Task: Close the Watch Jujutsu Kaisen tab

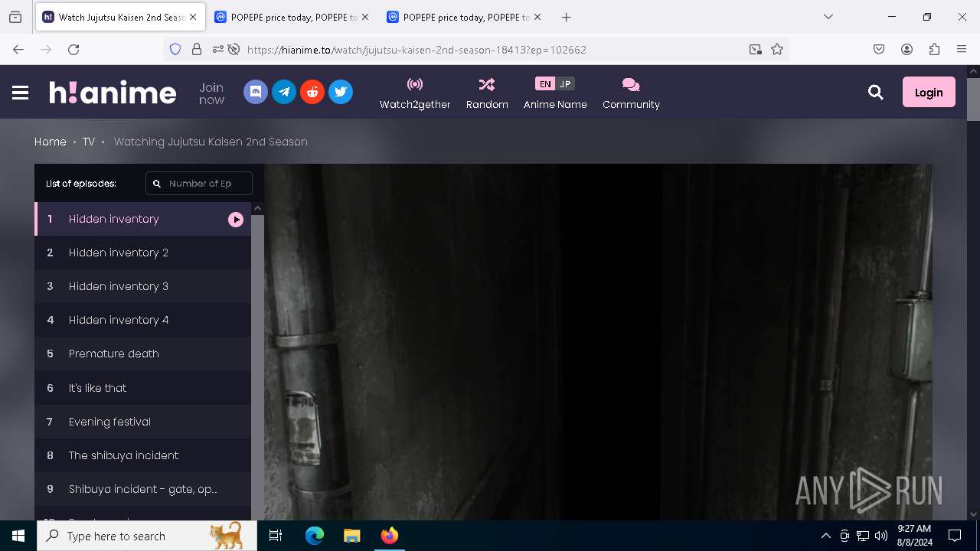Action: click(x=193, y=17)
